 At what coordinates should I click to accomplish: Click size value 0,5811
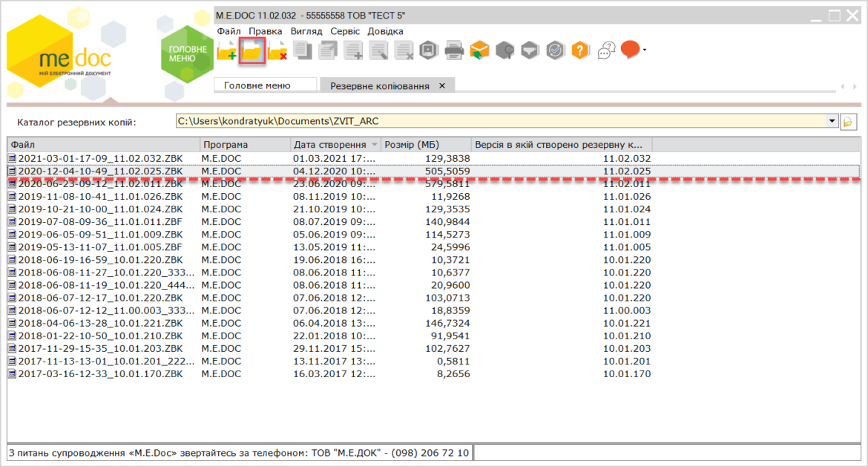point(452,361)
